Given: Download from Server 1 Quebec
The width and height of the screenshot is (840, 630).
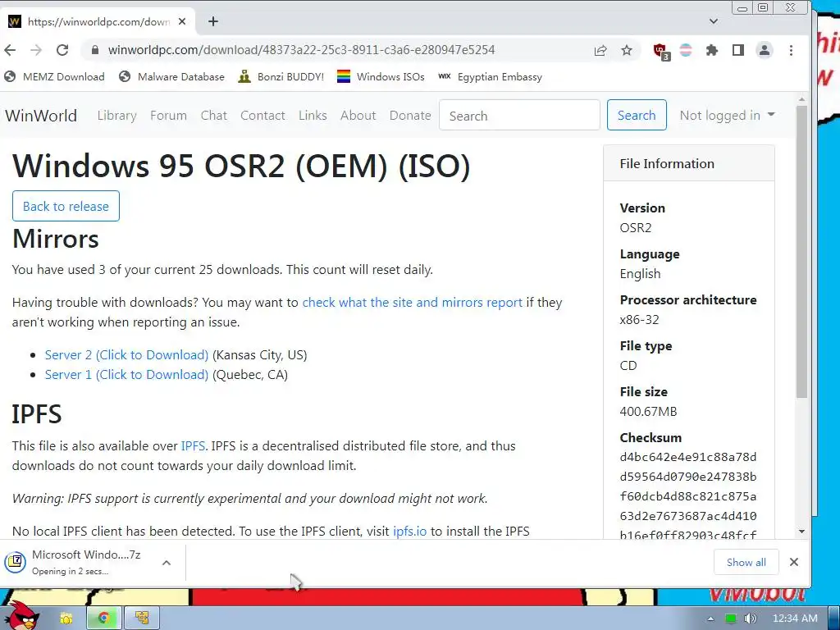Looking at the screenshot, I should pyautogui.click(x=126, y=374).
